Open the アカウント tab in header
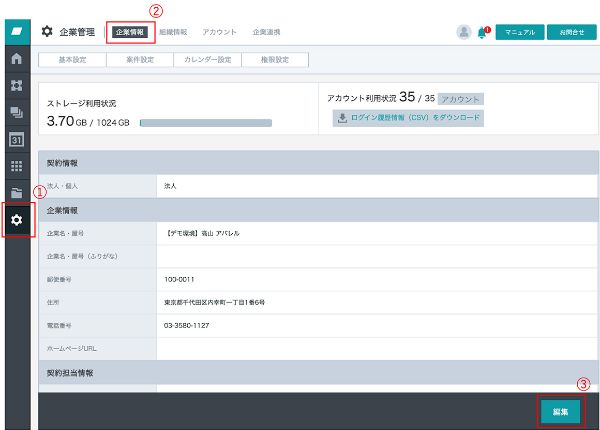 click(219, 32)
